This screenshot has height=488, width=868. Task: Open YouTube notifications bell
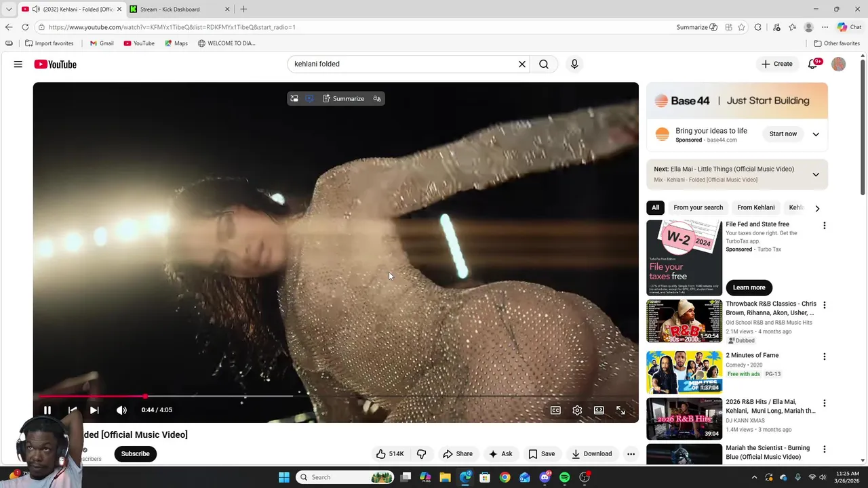[813, 64]
